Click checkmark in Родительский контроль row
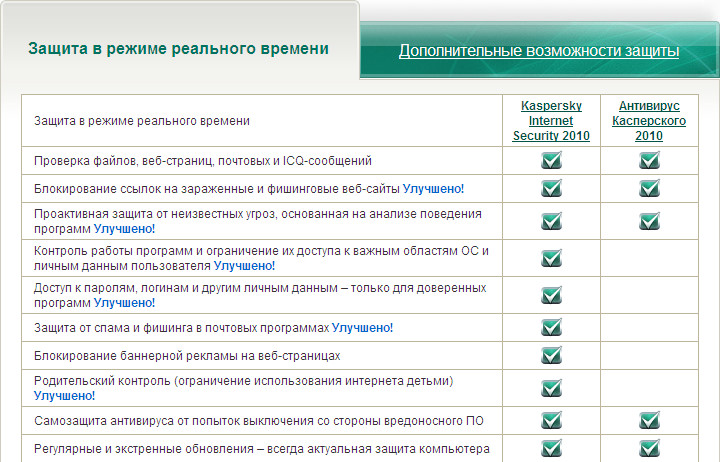 pos(551,388)
